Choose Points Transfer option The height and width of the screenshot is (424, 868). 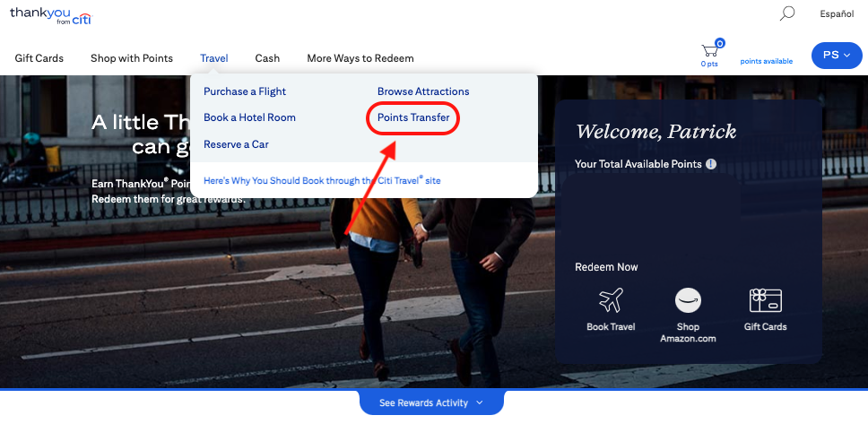413,117
